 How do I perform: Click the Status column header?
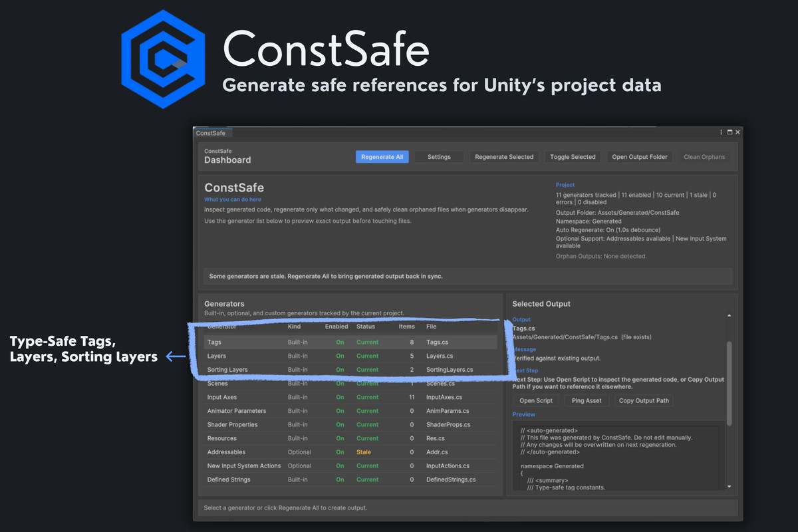(366, 327)
